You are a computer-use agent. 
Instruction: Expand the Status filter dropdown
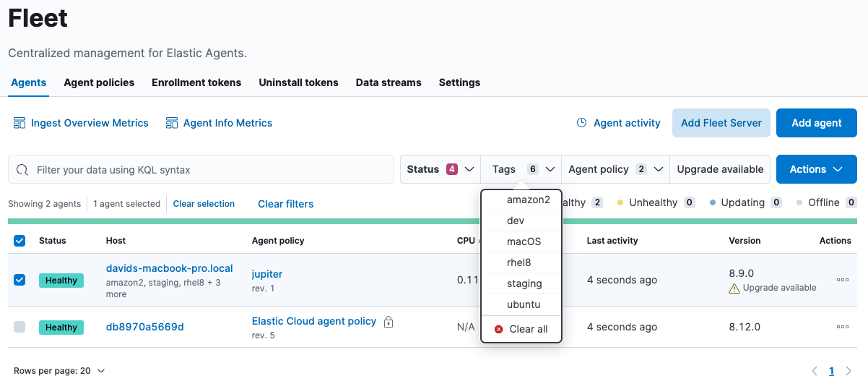(x=440, y=169)
